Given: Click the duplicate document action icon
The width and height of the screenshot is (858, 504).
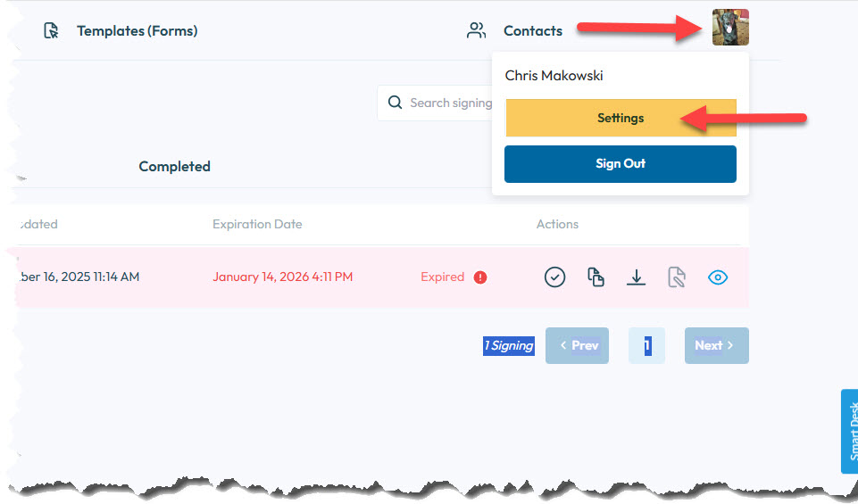Looking at the screenshot, I should click(x=596, y=277).
